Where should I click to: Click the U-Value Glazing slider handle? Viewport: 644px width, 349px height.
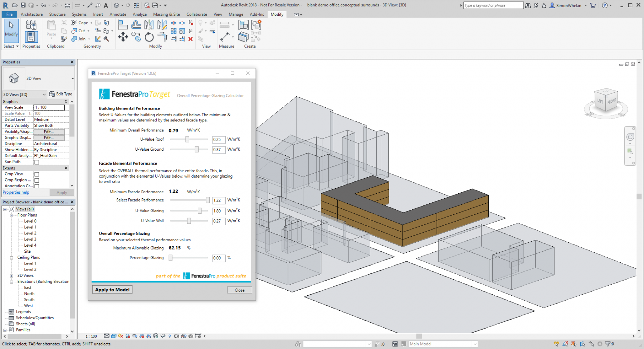point(200,211)
